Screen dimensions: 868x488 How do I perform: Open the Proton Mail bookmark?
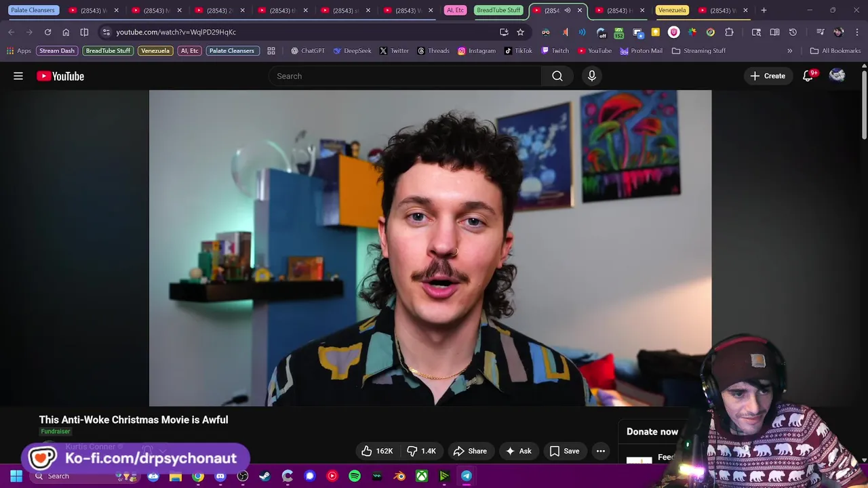641,51
